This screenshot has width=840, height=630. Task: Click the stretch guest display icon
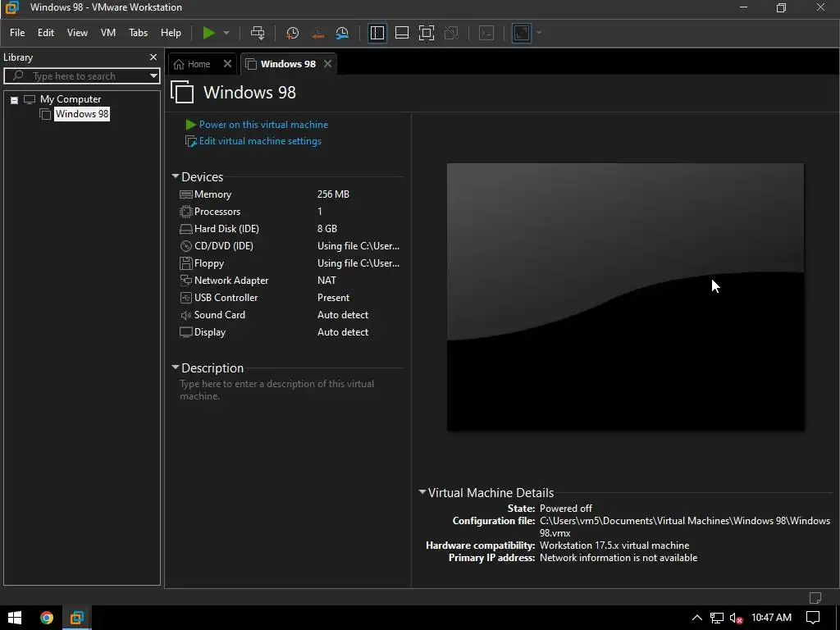[x=521, y=33]
